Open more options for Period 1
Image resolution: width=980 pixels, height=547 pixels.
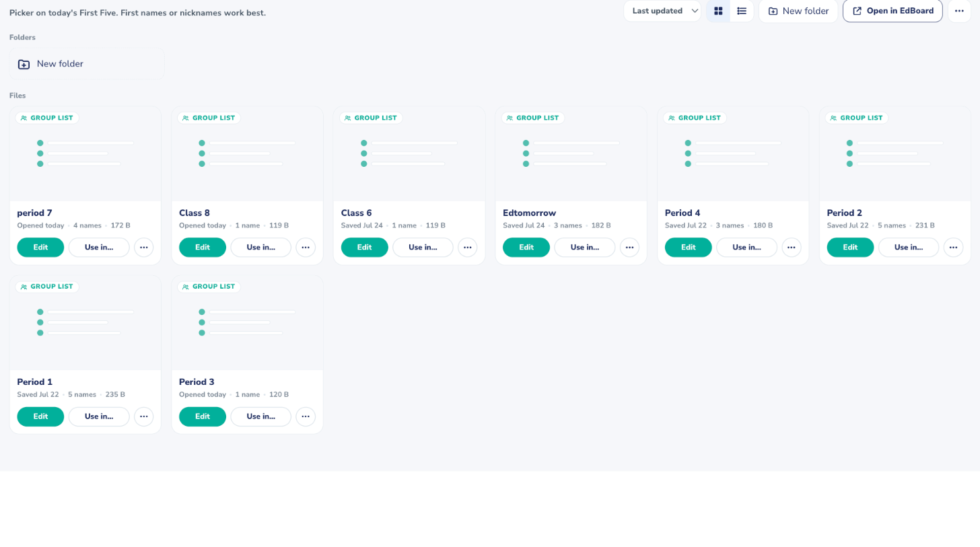pyautogui.click(x=143, y=416)
